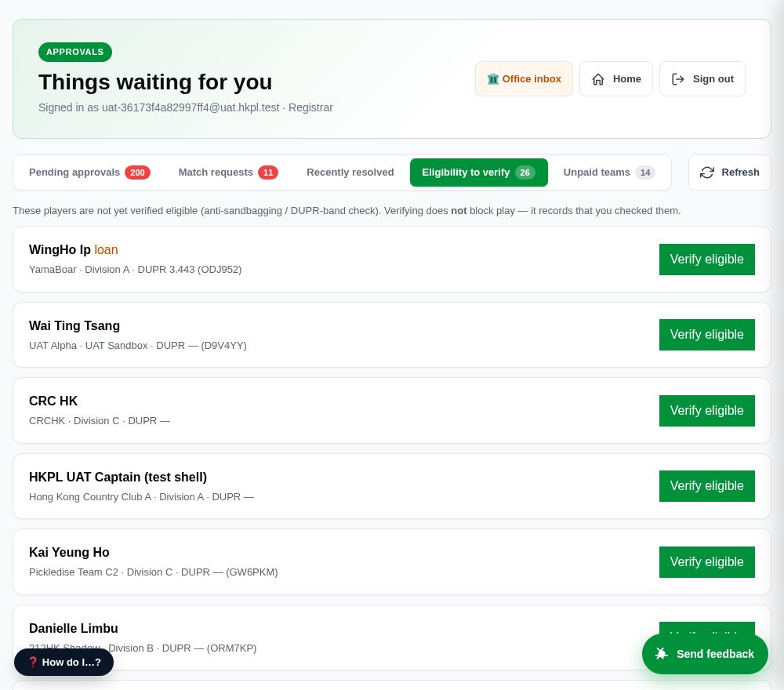The image size is (784, 690).
Task: Click the CRCHK Division C details line
Action: [100, 421]
